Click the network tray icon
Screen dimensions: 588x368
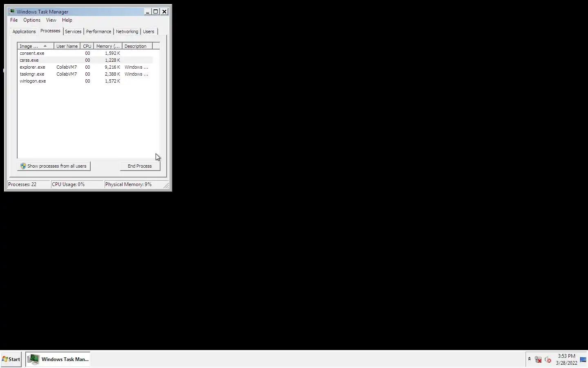tap(538, 359)
